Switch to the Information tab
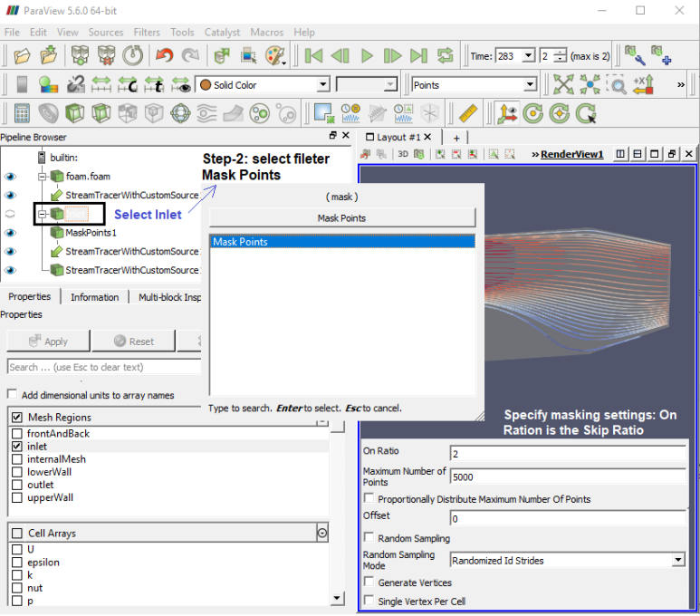The image size is (700, 616). point(95,297)
